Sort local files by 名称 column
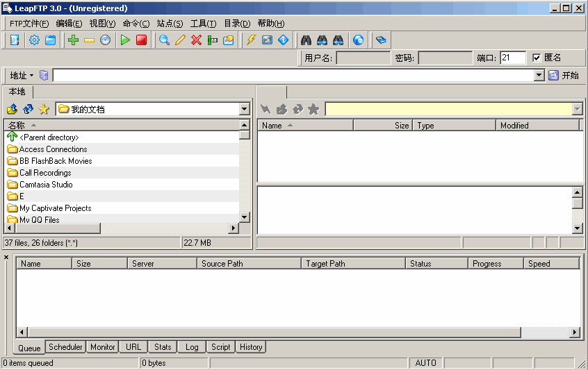Screen dimensions: 588x370 pyautogui.click(x=122, y=125)
